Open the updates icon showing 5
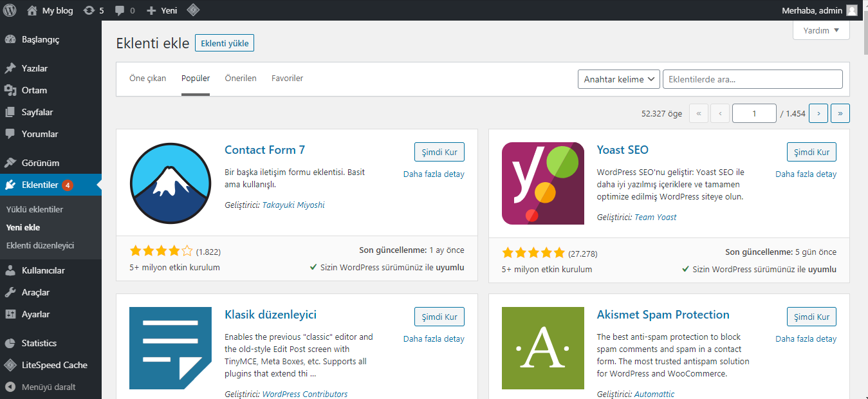Image resolution: width=868 pixels, height=399 pixels. click(x=89, y=10)
